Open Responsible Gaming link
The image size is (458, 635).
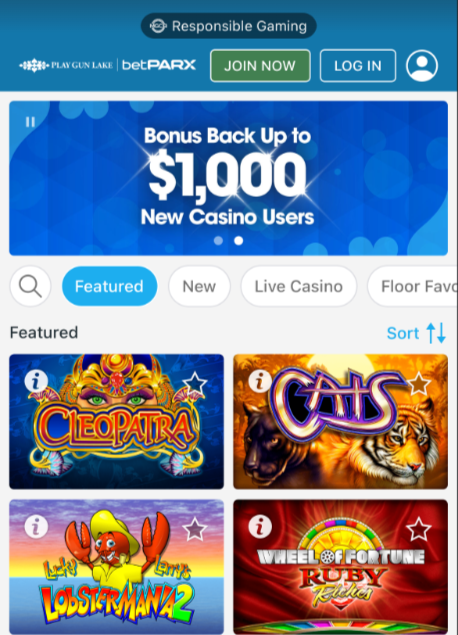[x=229, y=26]
